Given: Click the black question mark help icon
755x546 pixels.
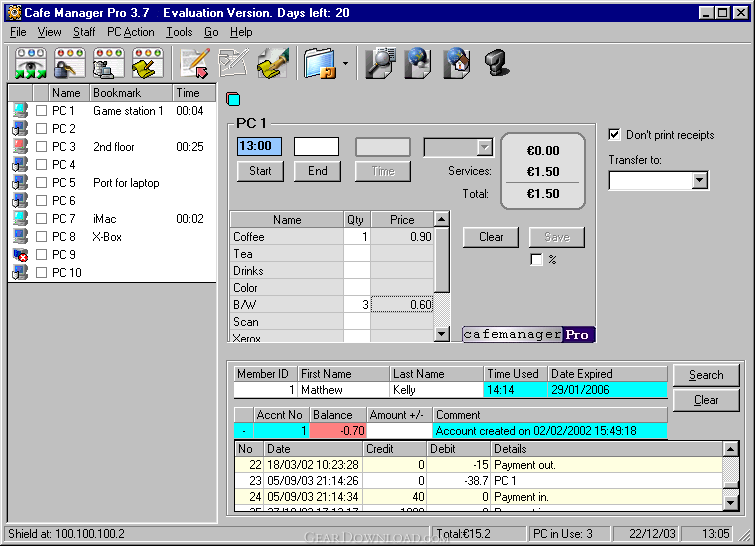Looking at the screenshot, I should (x=496, y=63).
